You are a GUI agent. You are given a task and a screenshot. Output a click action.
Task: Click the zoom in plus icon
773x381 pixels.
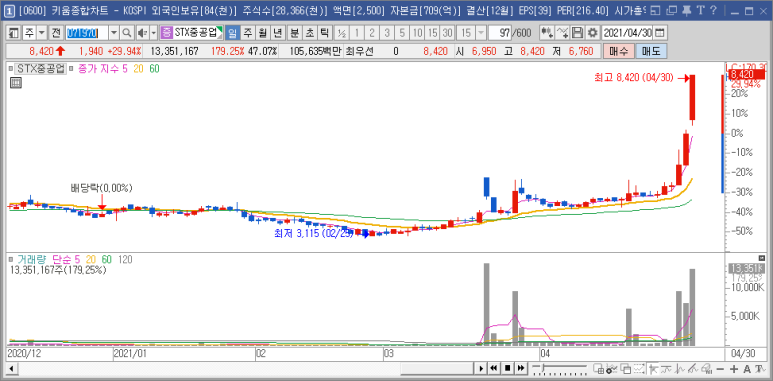click(x=735, y=369)
